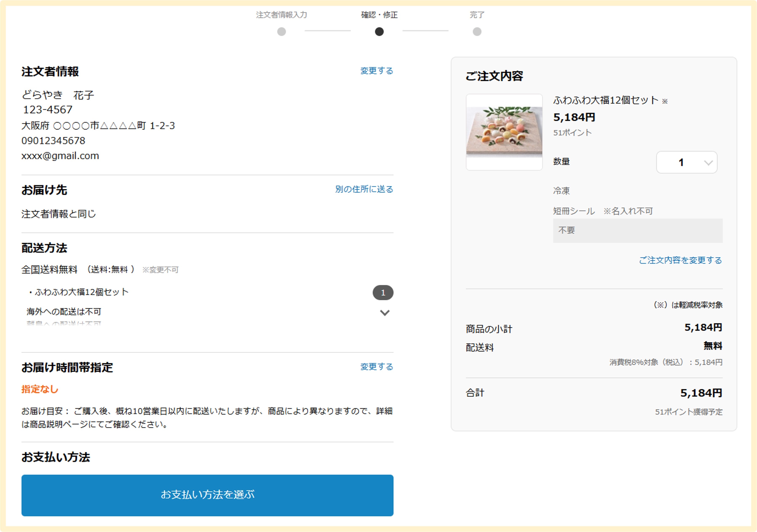
Task: Click ふわふわ大福12個セット product title in order summary
Action: point(605,100)
